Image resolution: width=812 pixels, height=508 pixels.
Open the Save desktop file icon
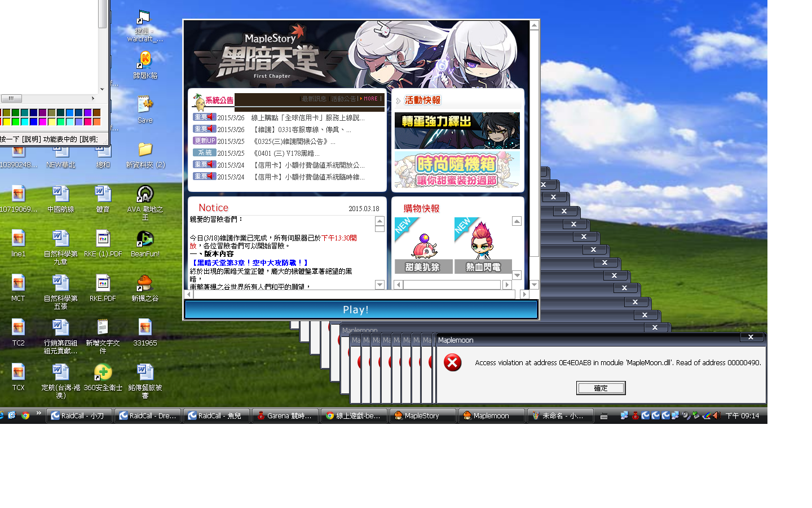pos(145,110)
